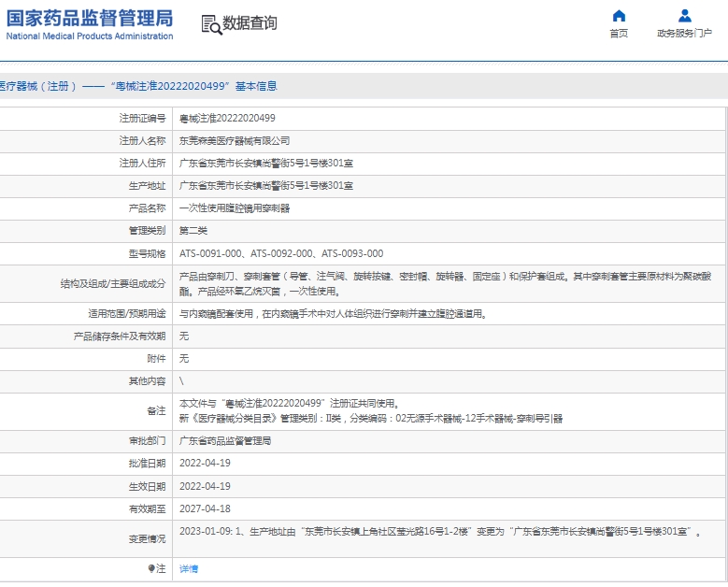Click the 本文件与 remark first line

[290, 403]
